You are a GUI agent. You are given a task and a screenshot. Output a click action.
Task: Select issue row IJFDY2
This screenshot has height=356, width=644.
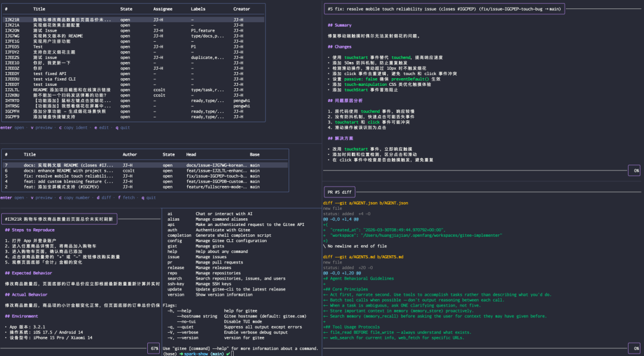coord(134,52)
